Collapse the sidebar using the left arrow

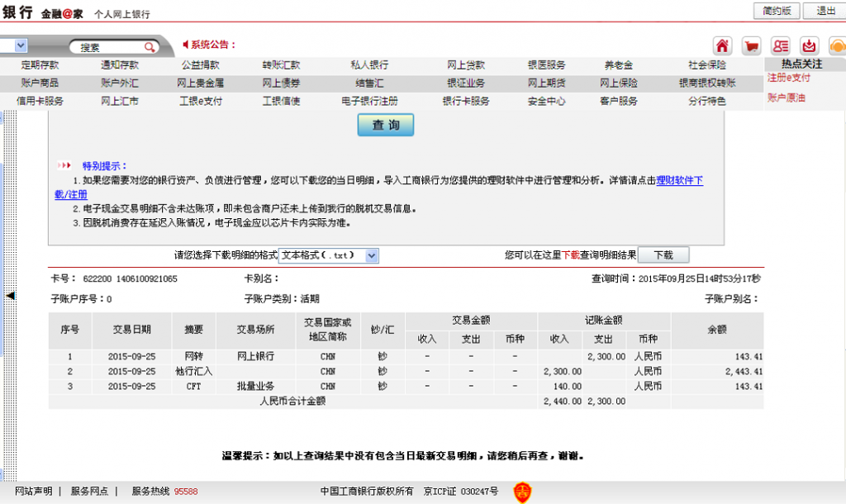[x=10, y=295]
